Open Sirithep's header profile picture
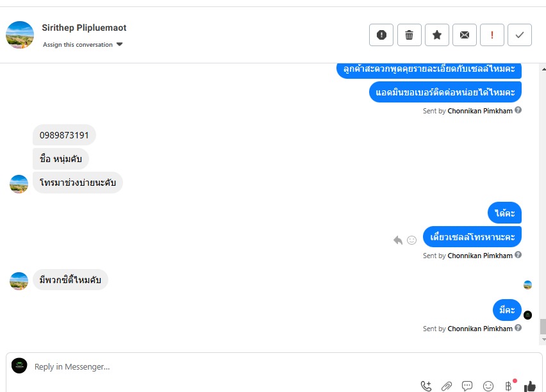 click(x=20, y=35)
